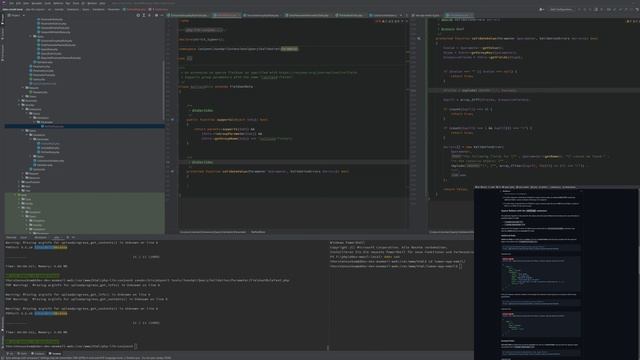Collapse all nodes in Project panel
This screenshot has width=640, height=360.
point(149,15)
